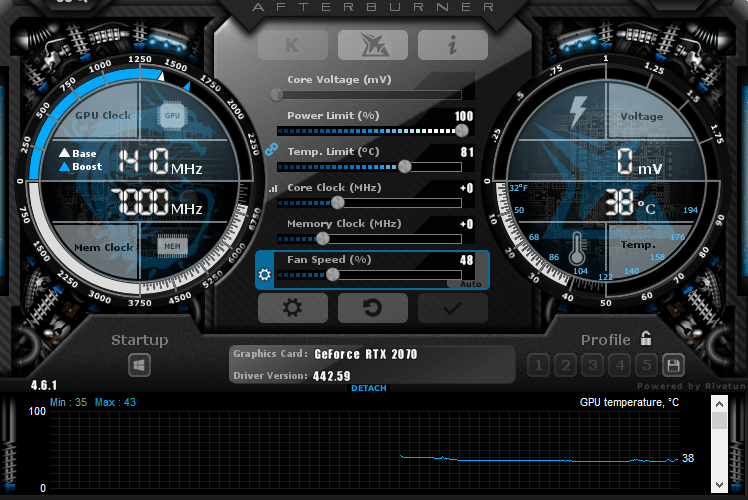
Task: Click the Power Limit value 100
Action: click(463, 116)
